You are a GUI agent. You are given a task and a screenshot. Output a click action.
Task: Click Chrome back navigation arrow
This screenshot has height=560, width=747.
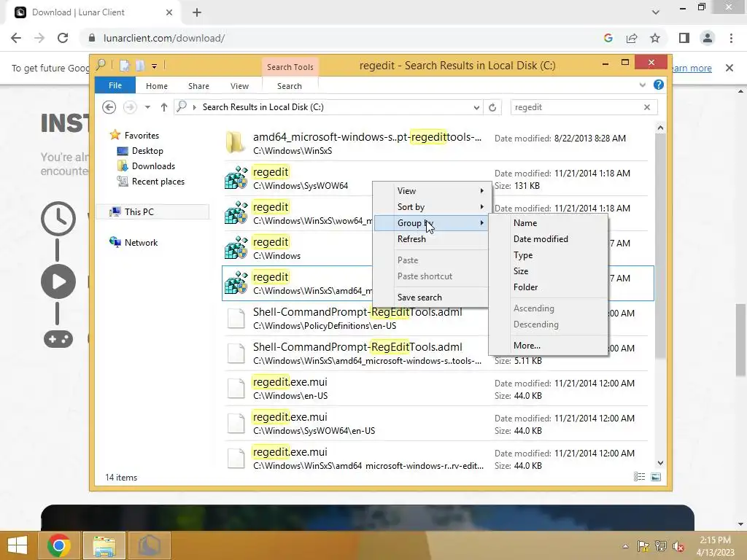click(16, 38)
